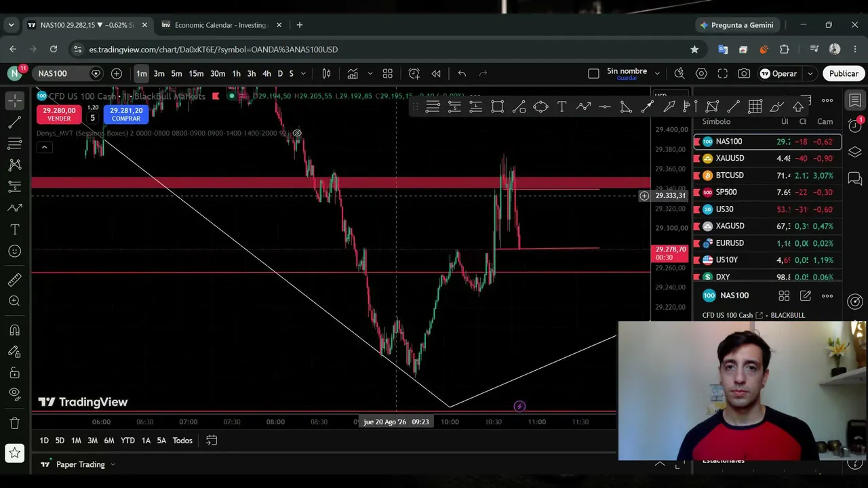The width and height of the screenshot is (868, 488).
Task: Click the blue COMPRAR buy button
Action: tap(126, 114)
